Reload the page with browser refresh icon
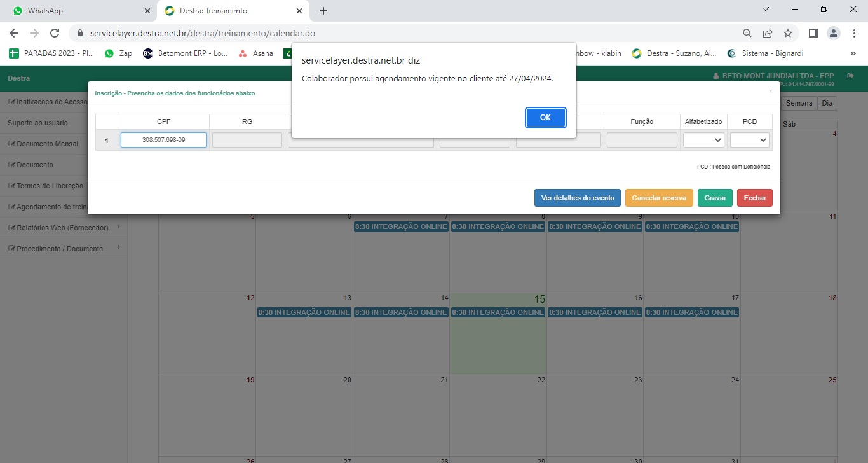 click(x=55, y=33)
